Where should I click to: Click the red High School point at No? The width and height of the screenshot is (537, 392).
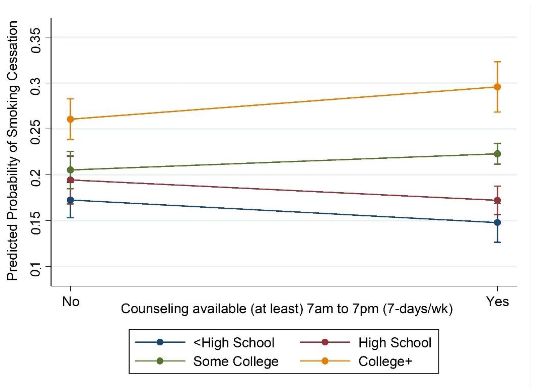point(70,180)
